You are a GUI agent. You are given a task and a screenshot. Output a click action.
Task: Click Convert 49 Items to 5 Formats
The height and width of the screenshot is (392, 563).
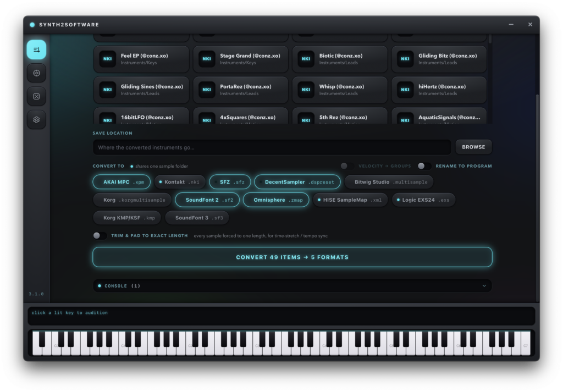pos(292,257)
